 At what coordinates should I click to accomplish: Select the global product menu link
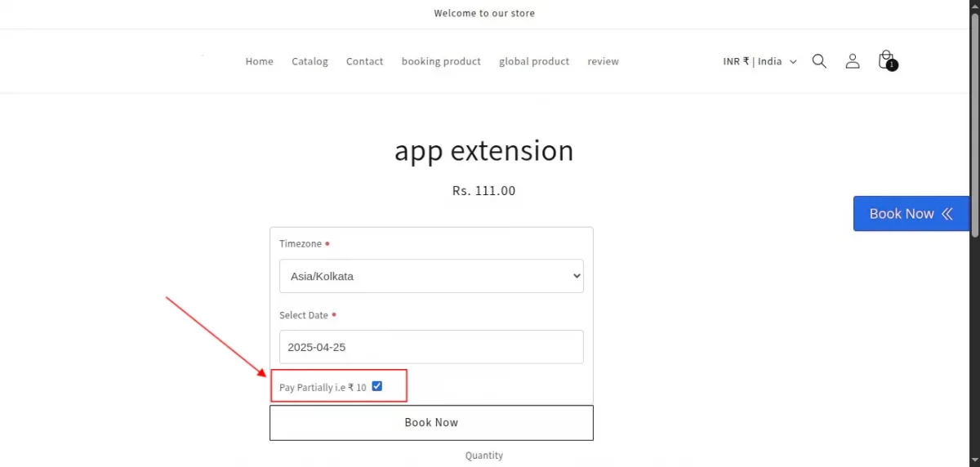click(534, 61)
